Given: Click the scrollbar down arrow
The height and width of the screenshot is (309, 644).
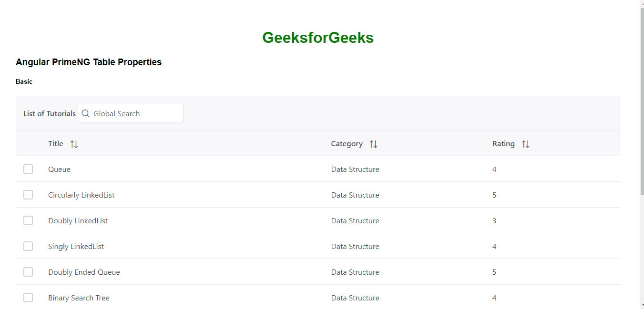Looking at the screenshot, I should 641,305.
